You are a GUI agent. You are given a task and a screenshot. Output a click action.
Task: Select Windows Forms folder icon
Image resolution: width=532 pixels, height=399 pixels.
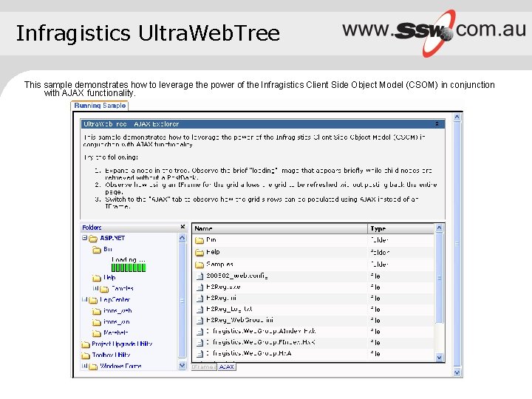click(x=93, y=366)
